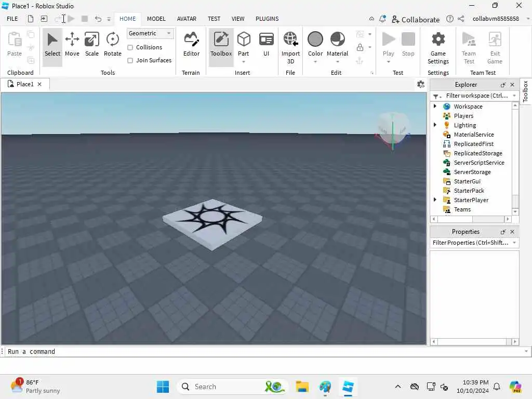
Task: Click the Collaborate button
Action: (416, 19)
